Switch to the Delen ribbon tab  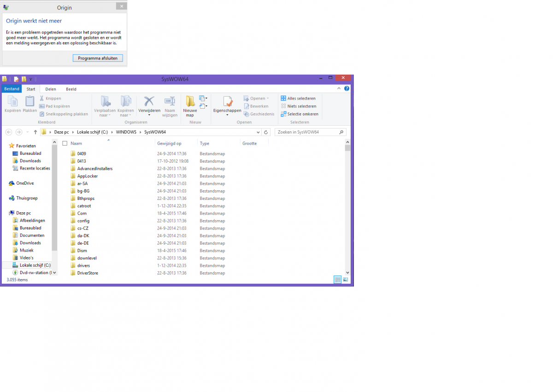tap(51, 89)
